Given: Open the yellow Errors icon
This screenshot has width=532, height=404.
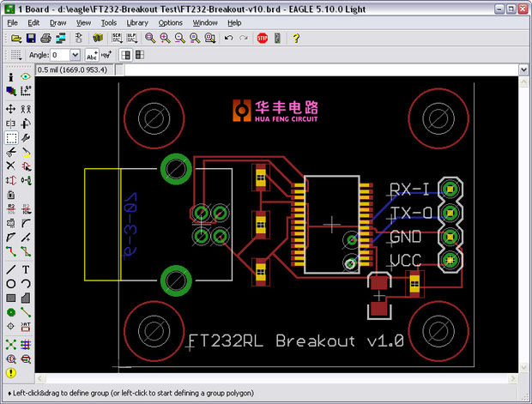Looking at the screenshot, I should [x=11, y=373].
